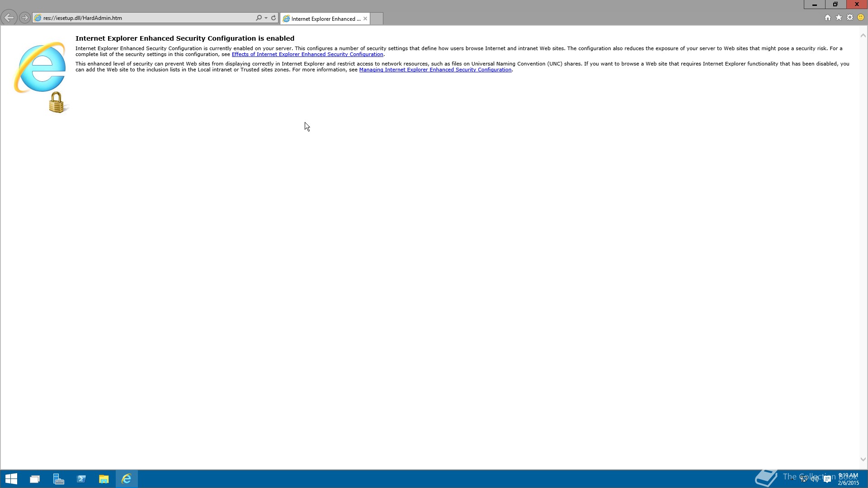The height and width of the screenshot is (488, 868).
Task: Open the Tools gear menu
Action: point(850,18)
